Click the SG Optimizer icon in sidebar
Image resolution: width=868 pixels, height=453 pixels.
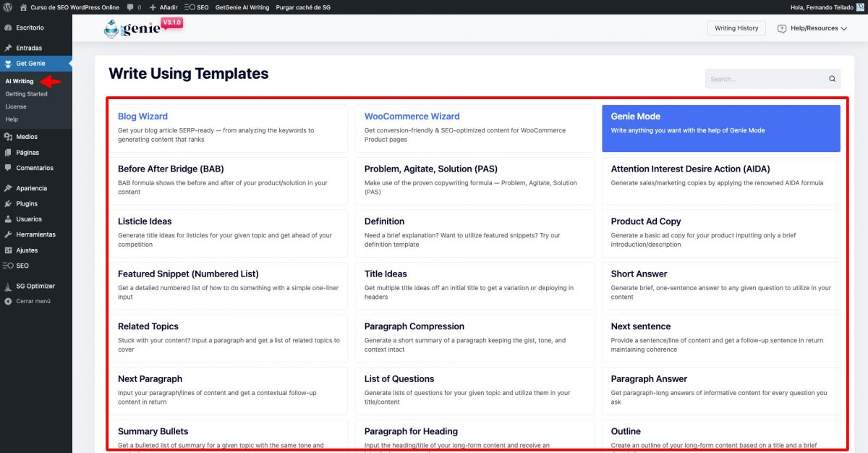click(7, 286)
